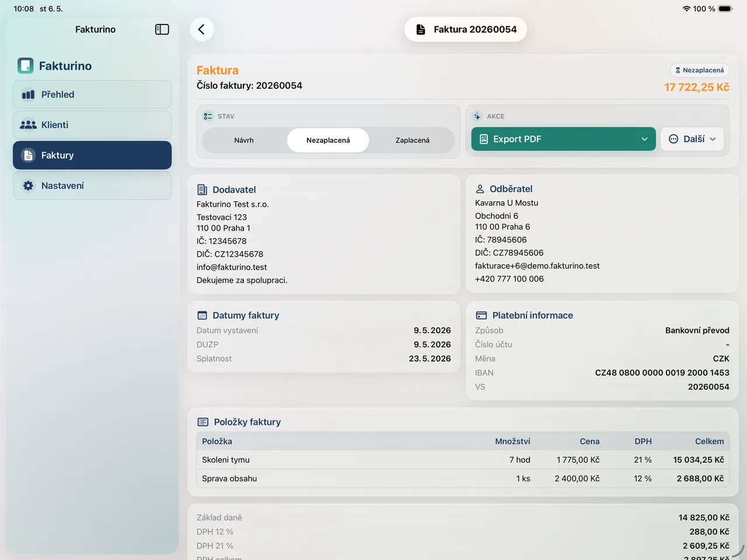Click the info@fakturino.test email

pos(232,267)
